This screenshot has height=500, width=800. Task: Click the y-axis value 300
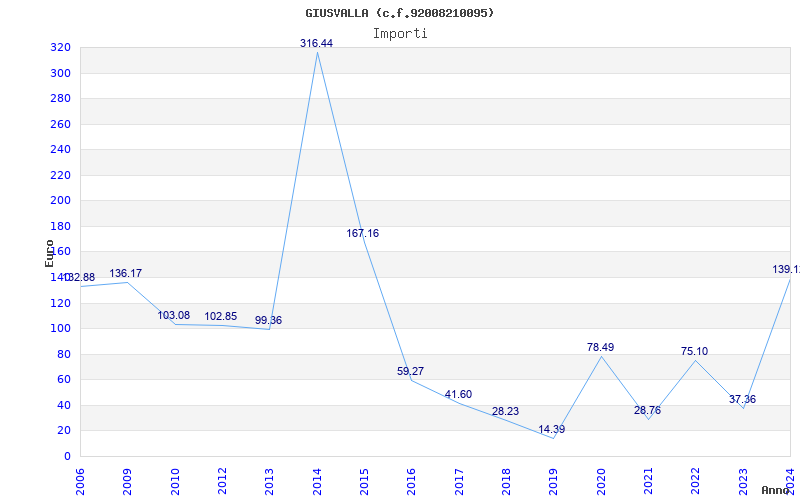coord(60,73)
